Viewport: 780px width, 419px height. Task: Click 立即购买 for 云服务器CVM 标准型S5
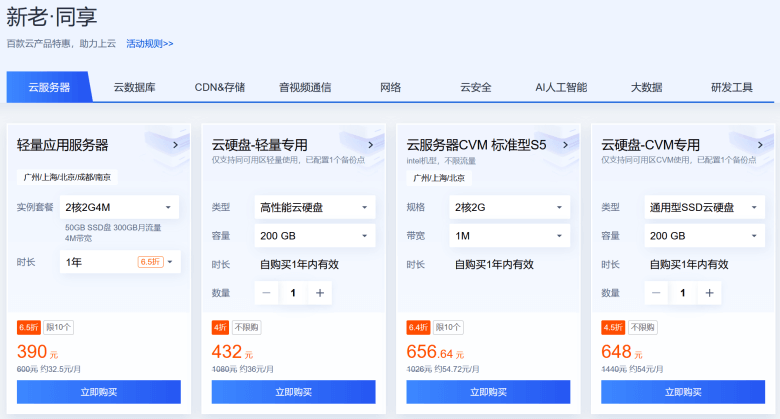[x=487, y=392]
